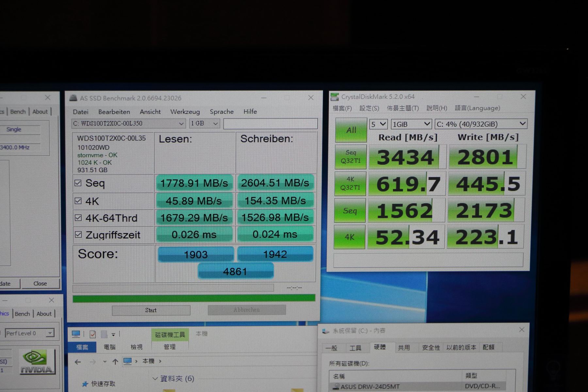This screenshot has height=392, width=588.
Task: Open the 1 GB size dropdown in AS SSD
Action: point(204,123)
